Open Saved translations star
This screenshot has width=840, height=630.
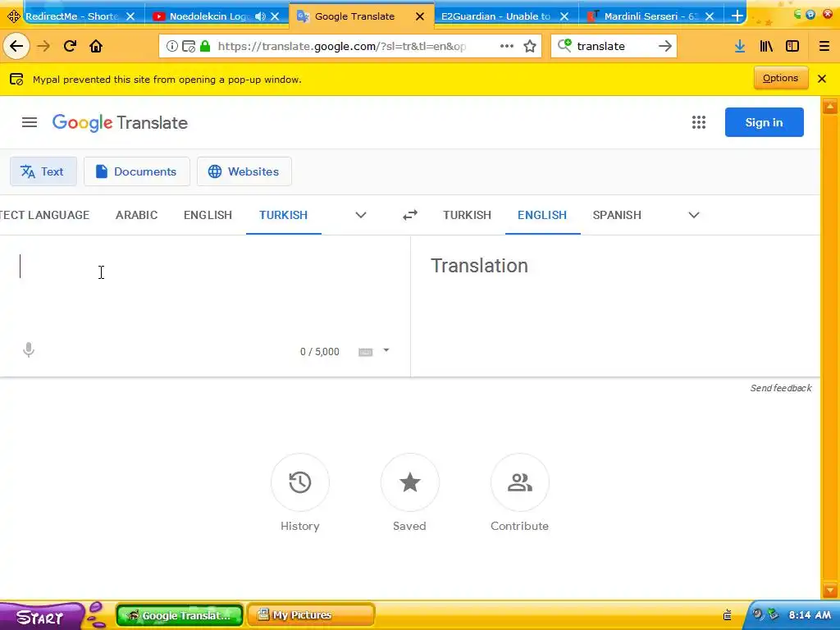[x=410, y=482]
